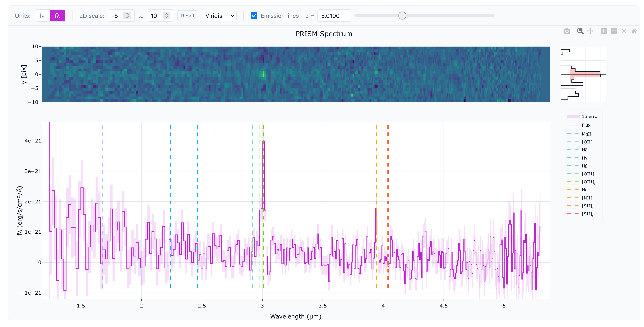Viewport: 644px width, 327px height.
Task: Click the redshift value input field
Action: (334, 16)
